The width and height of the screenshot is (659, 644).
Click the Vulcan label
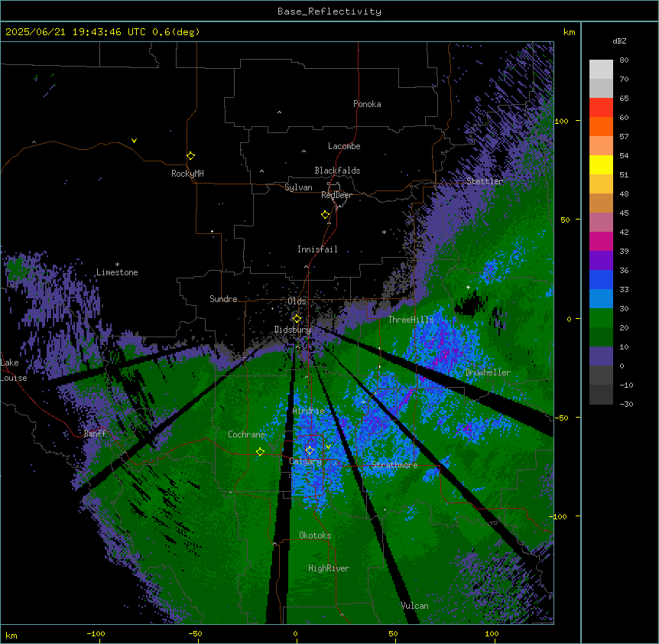[415, 606]
